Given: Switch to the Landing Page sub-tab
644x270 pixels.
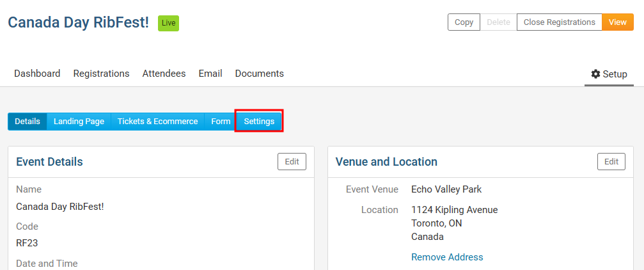Looking at the screenshot, I should pyautogui.click(x=79, y=122).
